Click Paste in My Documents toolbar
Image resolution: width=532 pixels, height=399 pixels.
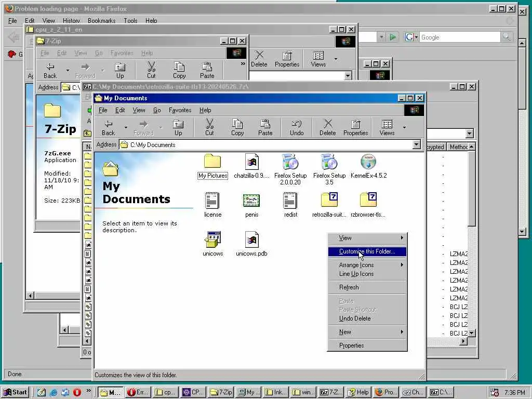[x=265, y=128]
